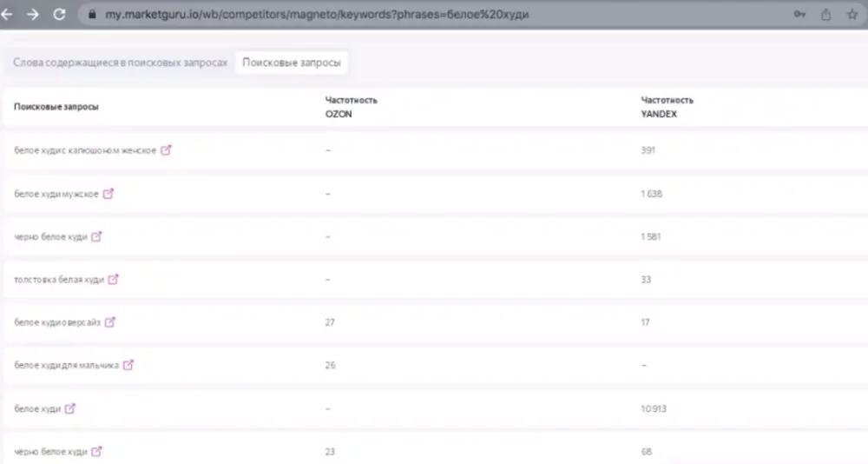Click the "Поисковые запросы" column header
868x464 pixels.
(x=56, y=107)
